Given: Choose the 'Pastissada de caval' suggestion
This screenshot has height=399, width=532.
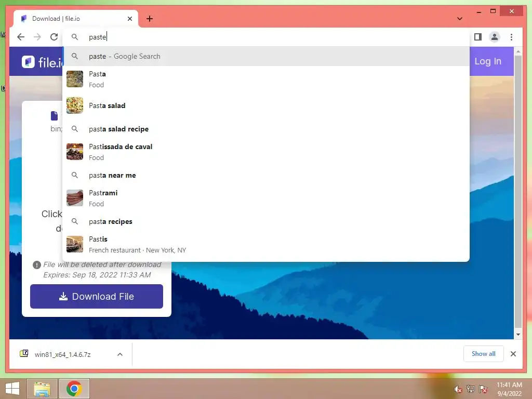Looking at the screenshot, I should click(x=266, y=152).
